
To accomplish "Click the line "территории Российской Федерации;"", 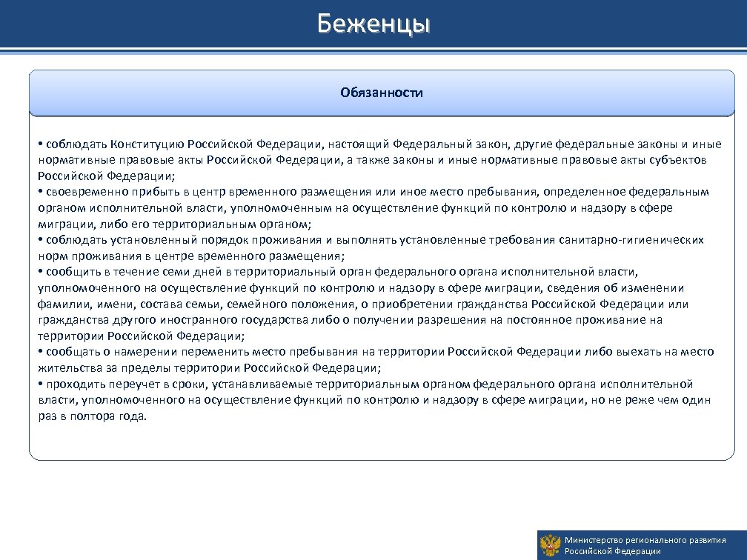I will 141,336.
